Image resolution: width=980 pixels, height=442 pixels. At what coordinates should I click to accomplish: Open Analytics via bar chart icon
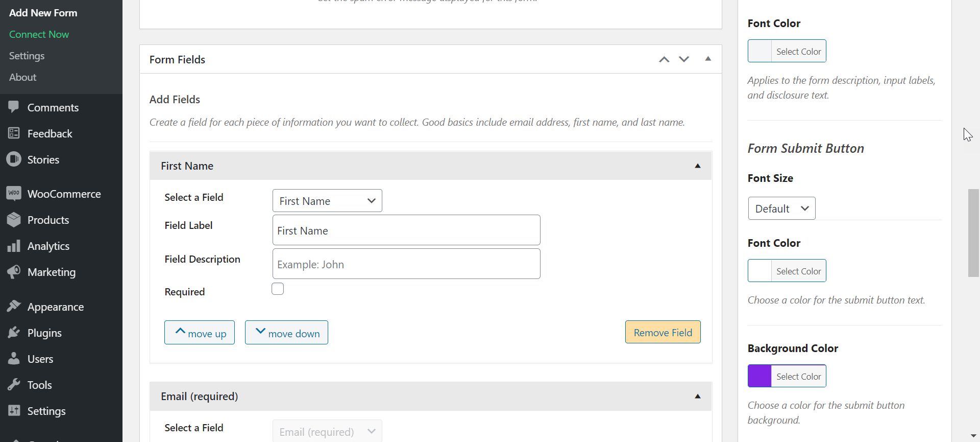(14, 246)
